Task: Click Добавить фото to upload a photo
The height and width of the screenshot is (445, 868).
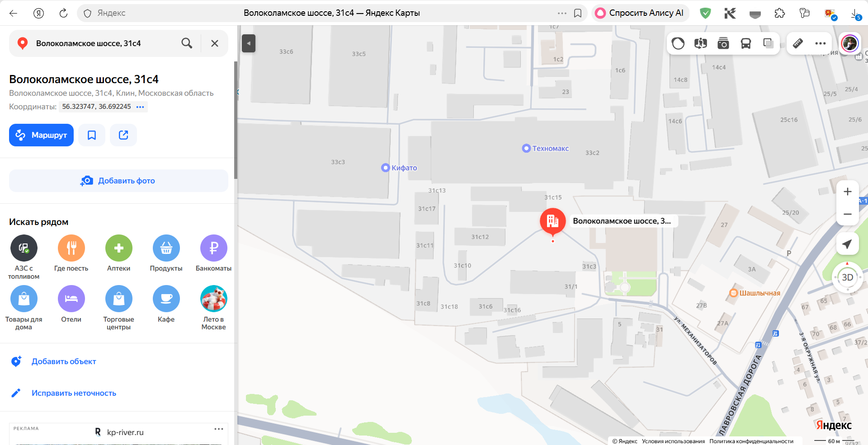Action: [118, 181]
